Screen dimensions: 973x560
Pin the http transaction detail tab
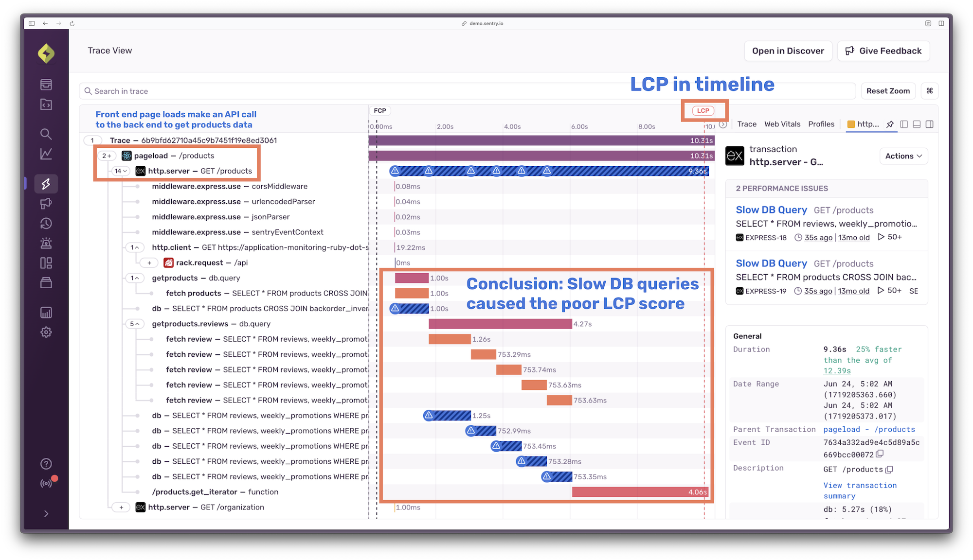[889, 124]
